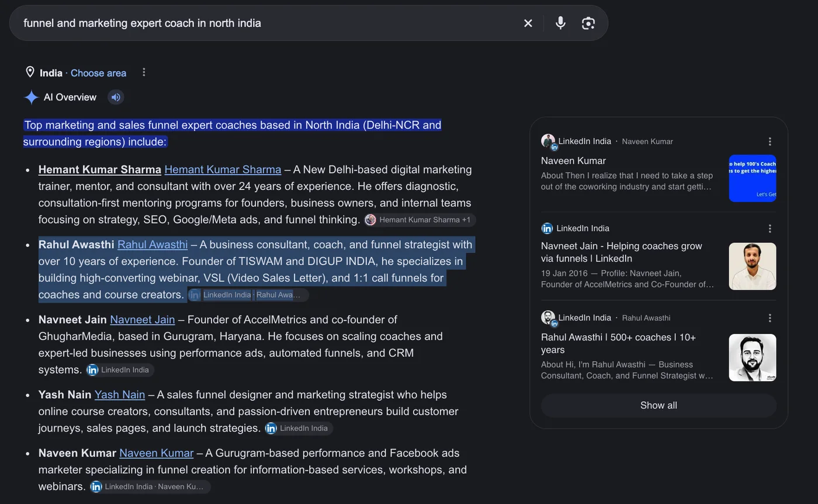818x504 pixels.
Task: Click the Show all button in the sources panel
Action: (x=658, y=405)
